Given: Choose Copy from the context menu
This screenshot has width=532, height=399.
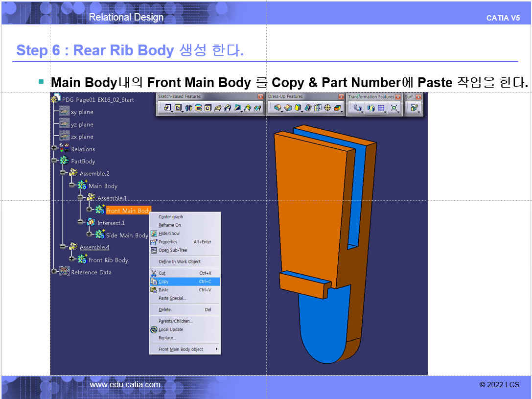Looking at the screenshot, I should point(163,282).
